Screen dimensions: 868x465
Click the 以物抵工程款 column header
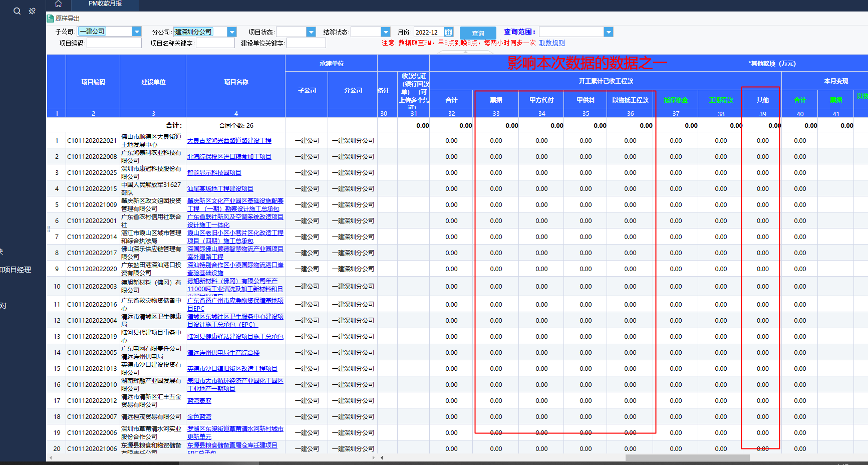pyautogui.click(x=630, y=100)
